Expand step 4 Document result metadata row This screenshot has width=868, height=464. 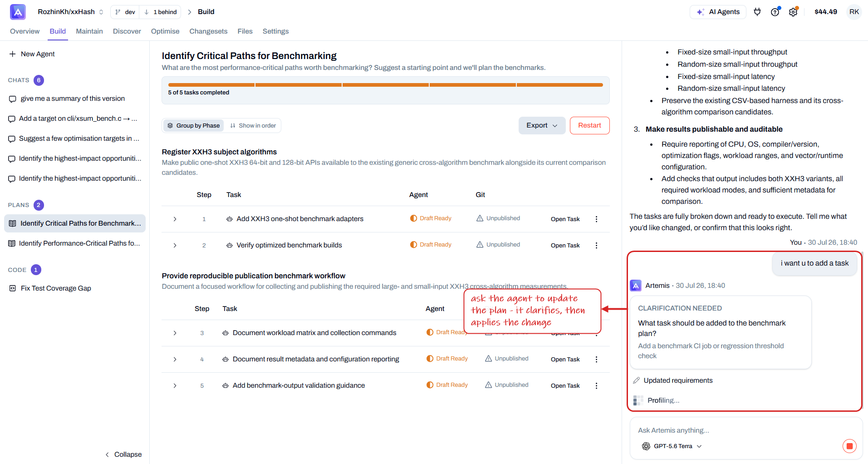(x=175, y=359)
